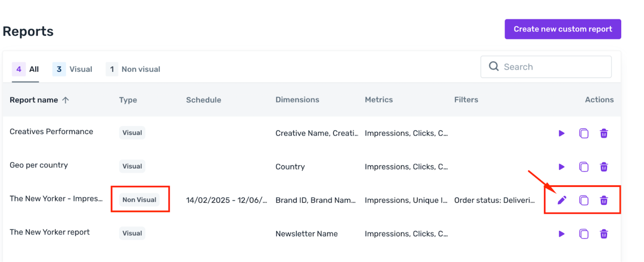This screenshot has width=644, height=262.
Task: Click Create new custom report button
Action: point(563,29)
